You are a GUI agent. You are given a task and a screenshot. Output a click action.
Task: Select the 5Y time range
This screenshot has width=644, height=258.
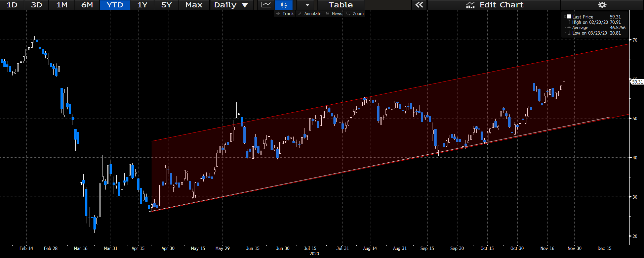[x=166, y=5]
